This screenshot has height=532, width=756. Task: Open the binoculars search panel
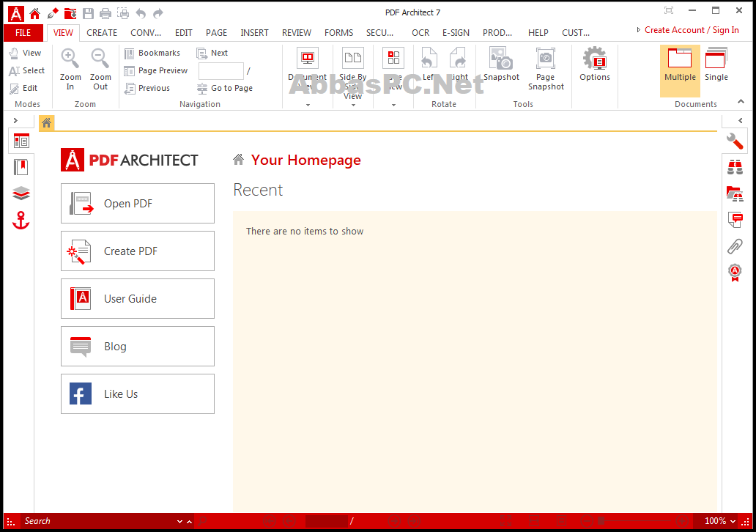pos(735,167)
